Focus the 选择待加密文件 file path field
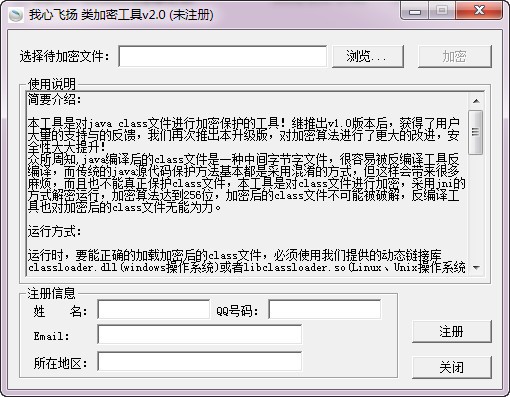Screen dimensions: 510x397 pos(222,56)
